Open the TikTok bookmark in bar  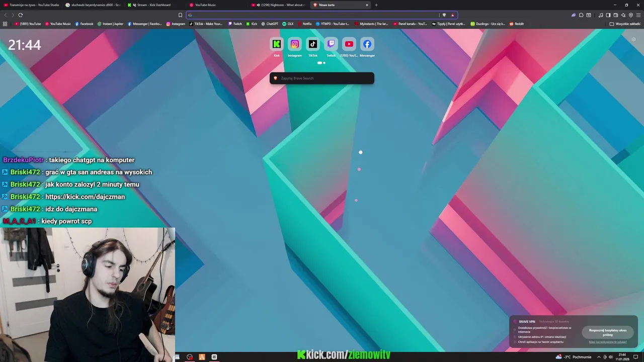coord(206,24)
